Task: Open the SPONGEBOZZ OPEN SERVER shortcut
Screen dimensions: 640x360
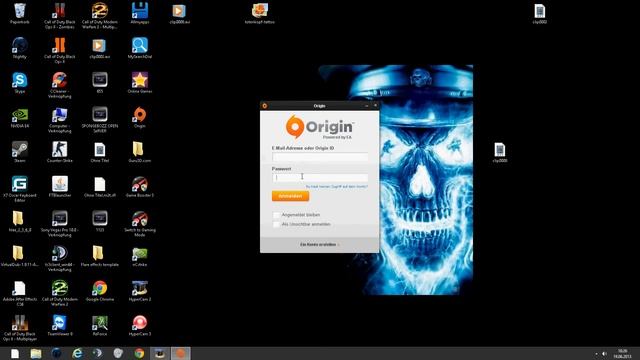Action: (100, 120)
